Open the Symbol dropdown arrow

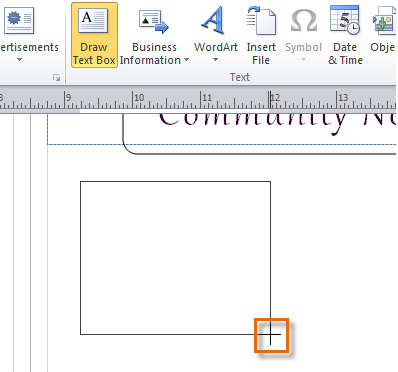(x=303, y=60)
